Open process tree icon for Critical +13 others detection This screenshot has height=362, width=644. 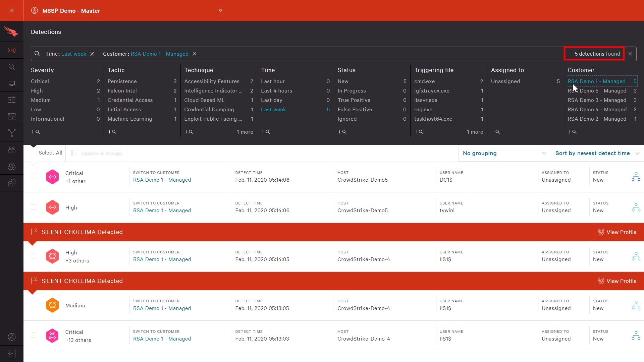[x=636, y=336]
